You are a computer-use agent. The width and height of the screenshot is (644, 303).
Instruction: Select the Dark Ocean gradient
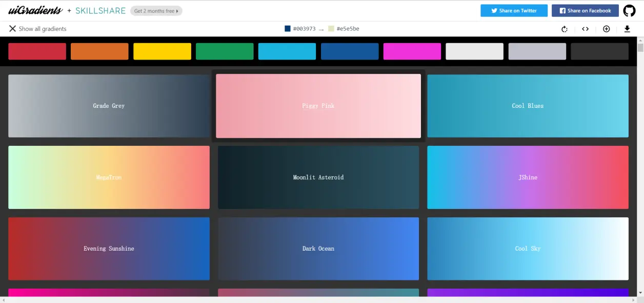[x=318, y=249]
